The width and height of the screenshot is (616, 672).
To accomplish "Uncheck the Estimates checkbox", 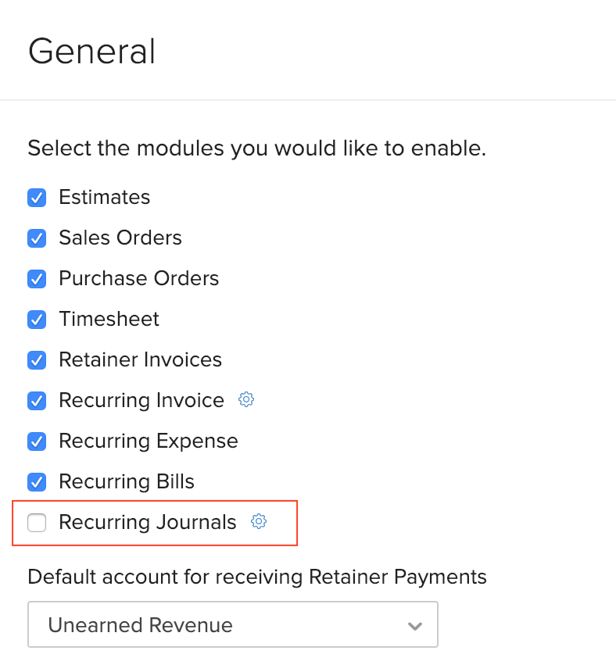I will [37, 198].
